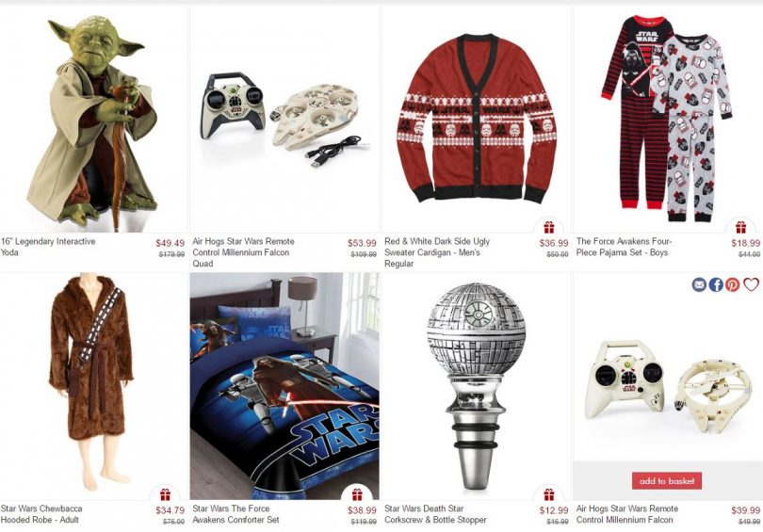
Task: Click the $49.49 Yoda price
Action: [170, 243]
